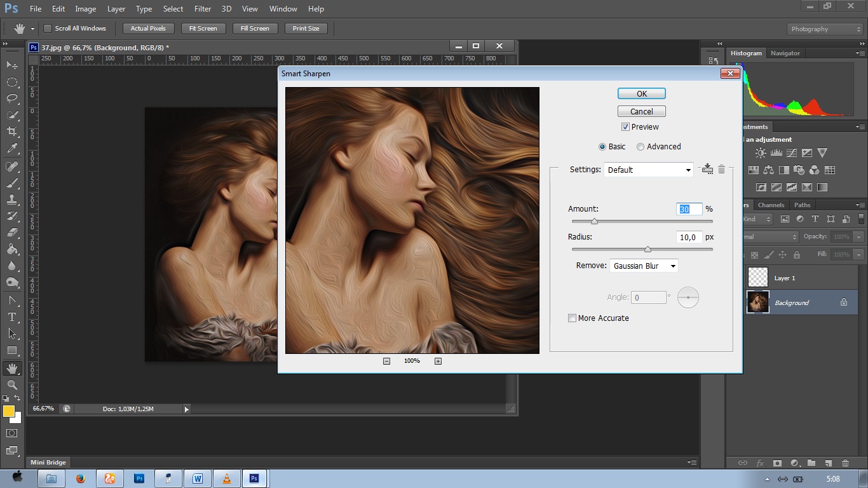Click the Radius slider handle
This screenshot has height=488, width=868.
pyautogui.click(x=648, y=250)
